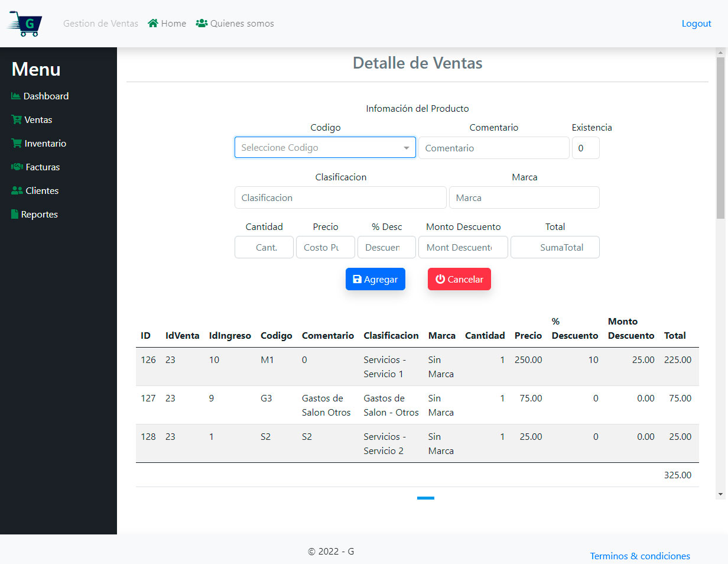
Task: Click the scrollbar down arrow
Action: pyautogui.click(x=720, y=494)
